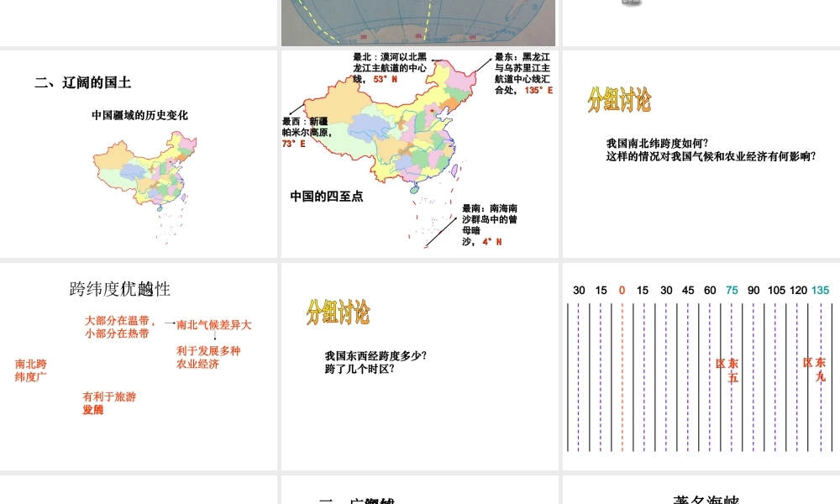Select the red 东九区 time zone label
This screenshot has height=504, width=840.
click(815, 370)
